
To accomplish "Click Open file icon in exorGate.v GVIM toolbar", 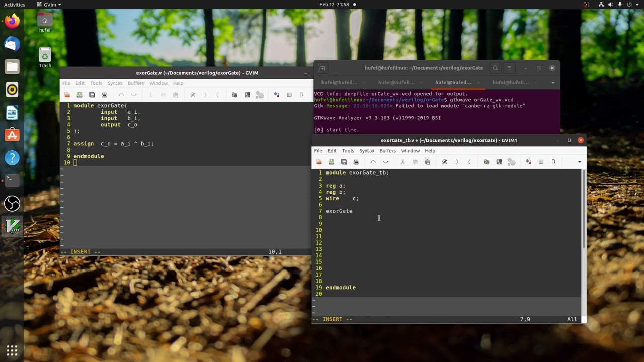I will tap(67, 95).
